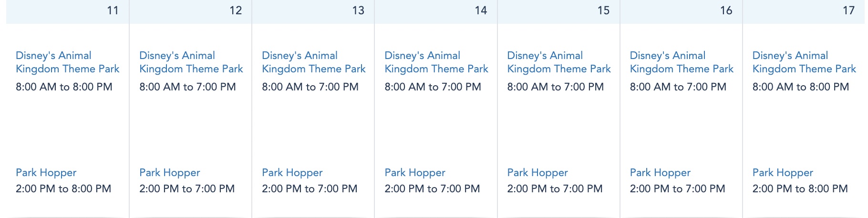Select Park Hopper link on day 16

coord(660,173)
